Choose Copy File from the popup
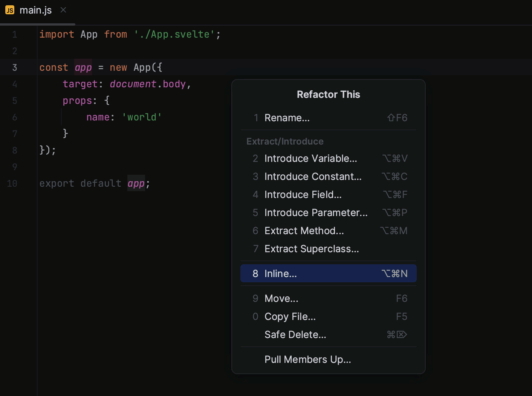This screenshot has width=532, height=396. click(x=290, y=316)
